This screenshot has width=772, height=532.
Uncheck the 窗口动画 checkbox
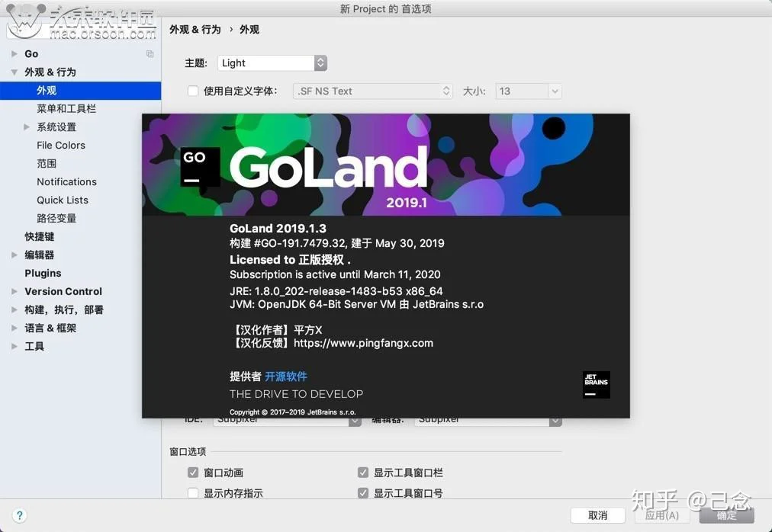pos(193,473)
